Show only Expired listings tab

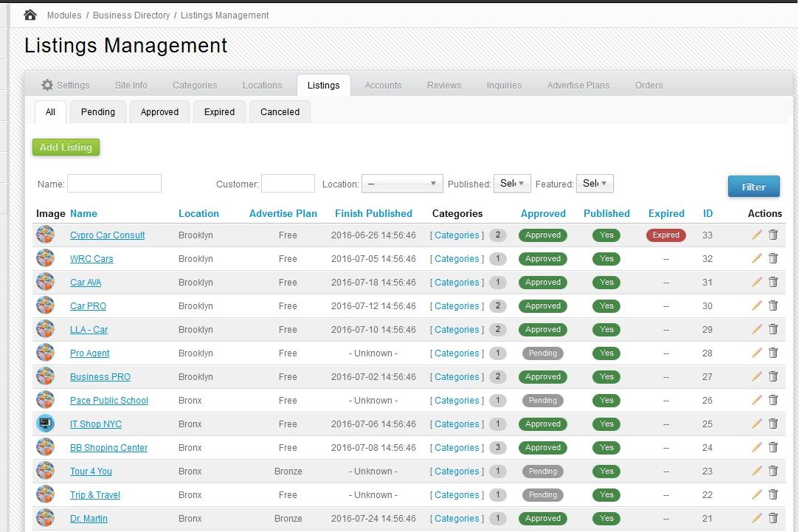(x=219, y=112)
